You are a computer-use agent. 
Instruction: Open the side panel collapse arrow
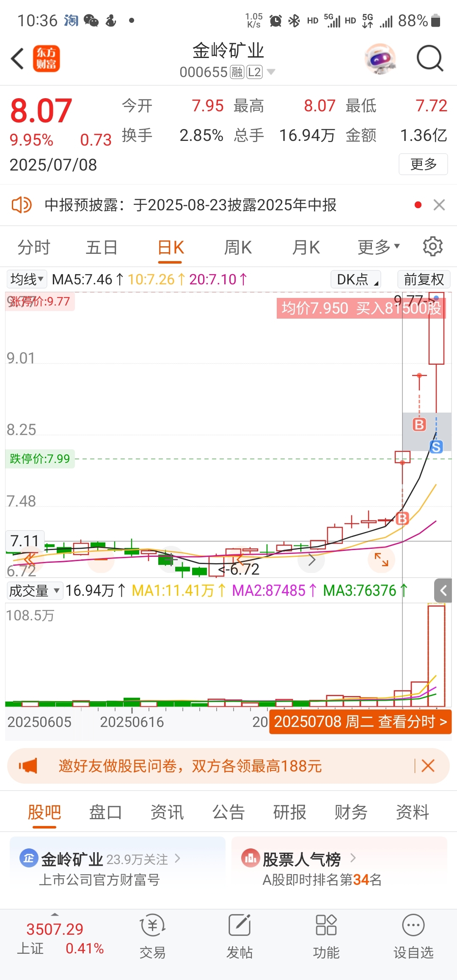pyautogui.click(x=443, y=590)
